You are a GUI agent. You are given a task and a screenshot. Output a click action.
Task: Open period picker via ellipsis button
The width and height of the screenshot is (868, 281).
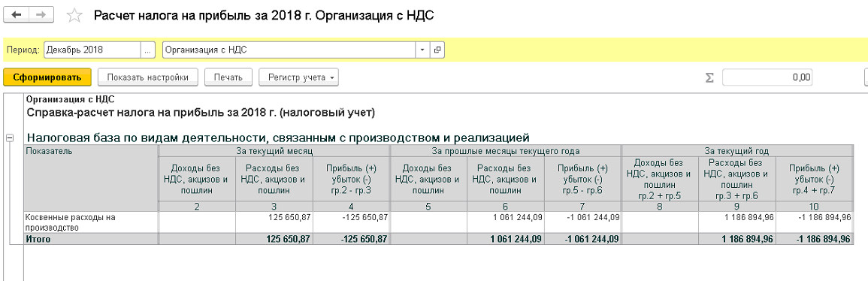147,50
